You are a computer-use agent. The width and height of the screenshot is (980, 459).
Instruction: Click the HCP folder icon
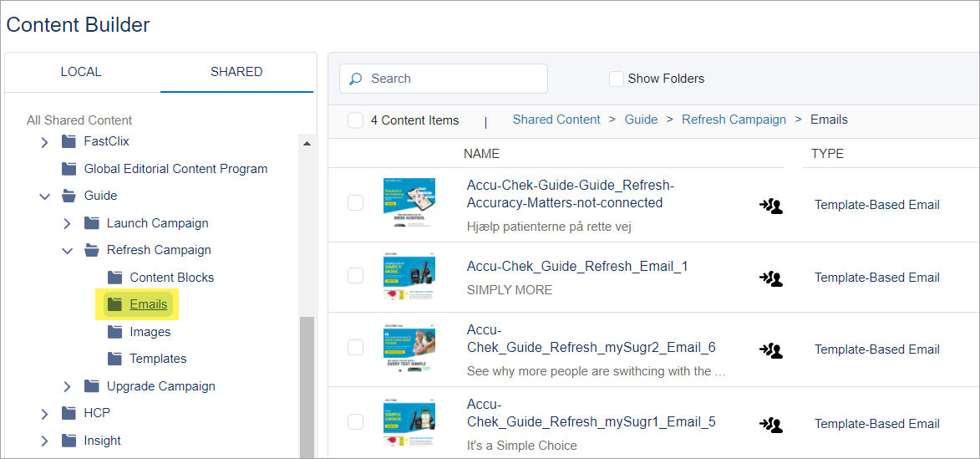pos(69,413)
